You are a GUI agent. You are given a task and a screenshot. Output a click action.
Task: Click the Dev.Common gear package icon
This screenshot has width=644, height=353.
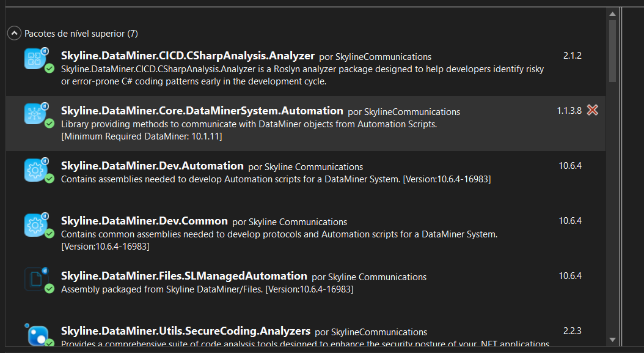(x=35, y=225)
